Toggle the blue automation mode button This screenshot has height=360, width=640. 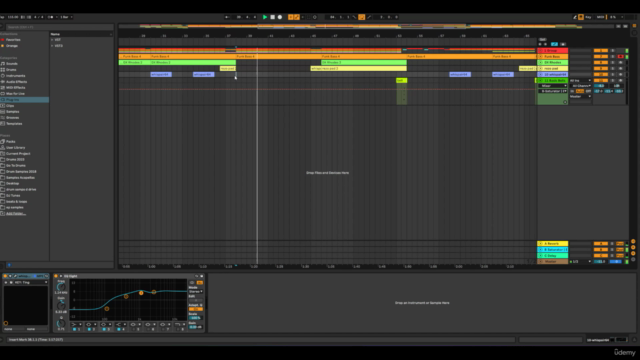[554, 44]
